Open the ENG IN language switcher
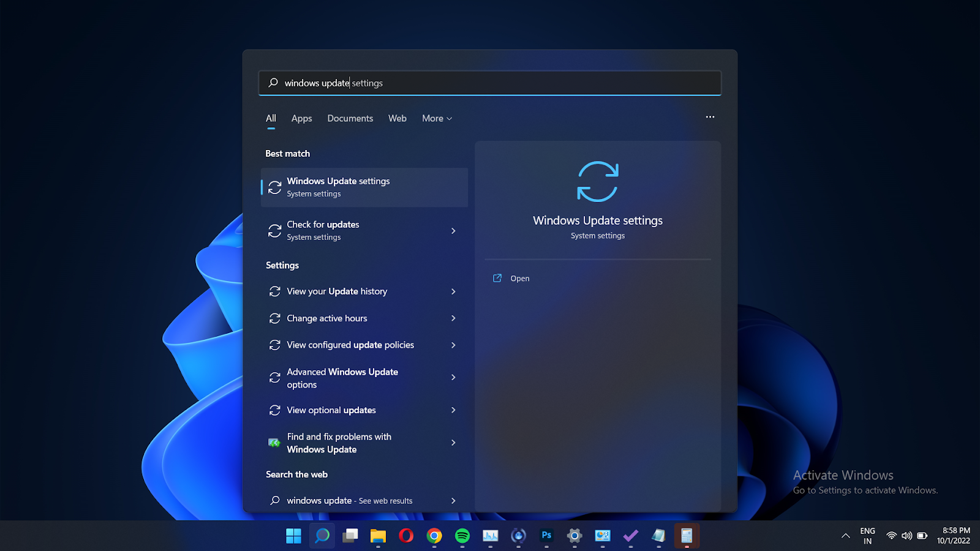 pyautogui.click(x=867, y=536)
